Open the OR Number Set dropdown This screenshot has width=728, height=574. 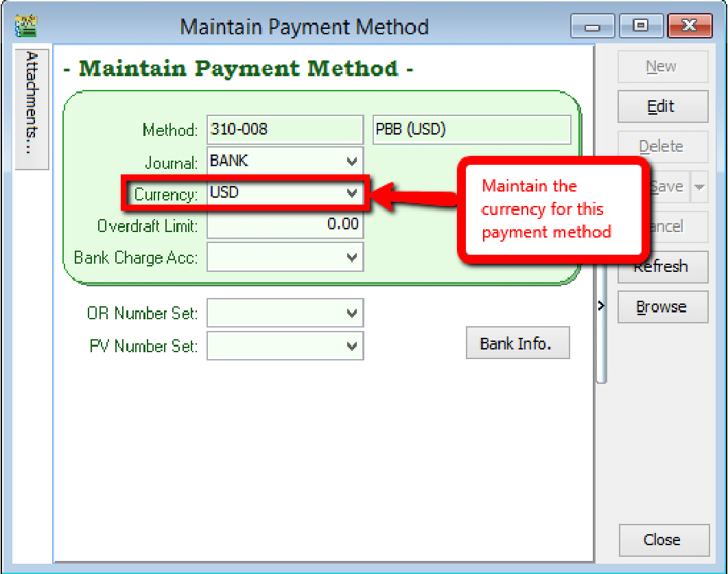352,313
